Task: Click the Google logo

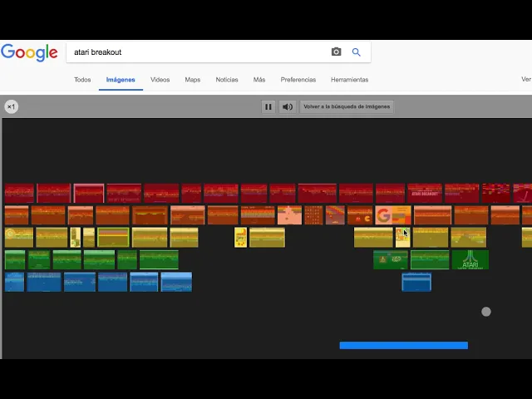Action: pyautogui.click(x=29, y=52)
